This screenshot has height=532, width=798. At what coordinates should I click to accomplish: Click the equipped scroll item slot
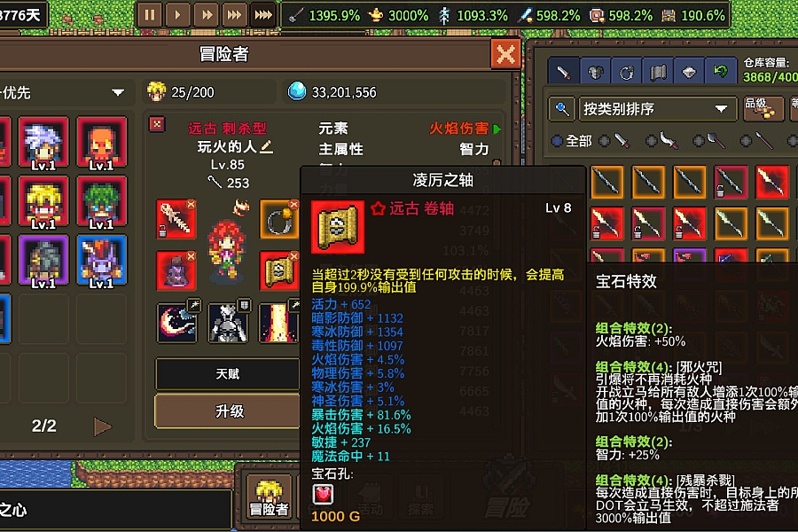pos(278,270)
